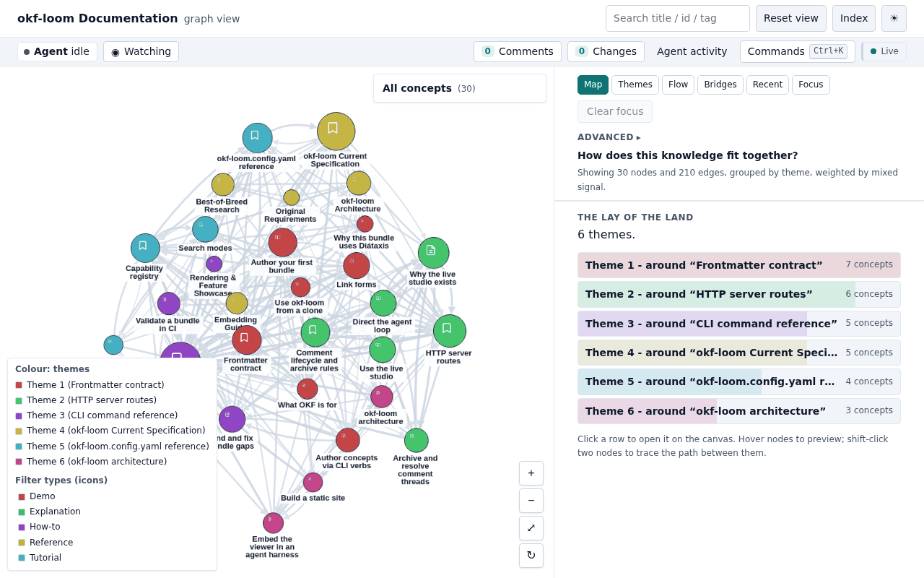Image resolution: width=924 pixels, height=578 pixels.
Task: Click the Clear focus button
Action: (615, 111)
